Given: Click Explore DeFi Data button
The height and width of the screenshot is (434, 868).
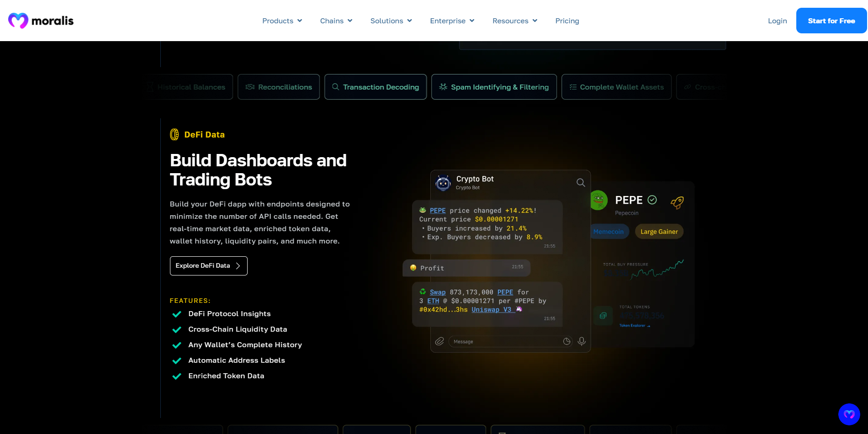Looking at the screenshot, I should click(x=208, y=266).
